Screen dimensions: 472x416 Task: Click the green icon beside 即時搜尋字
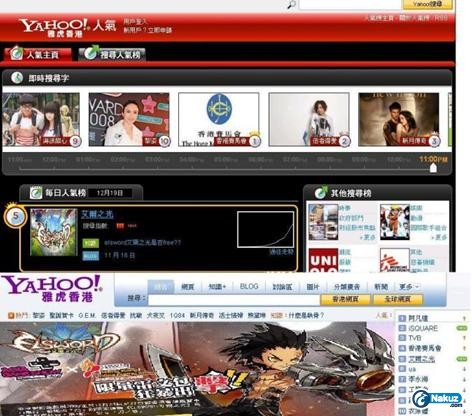click(x=17, y=78)
